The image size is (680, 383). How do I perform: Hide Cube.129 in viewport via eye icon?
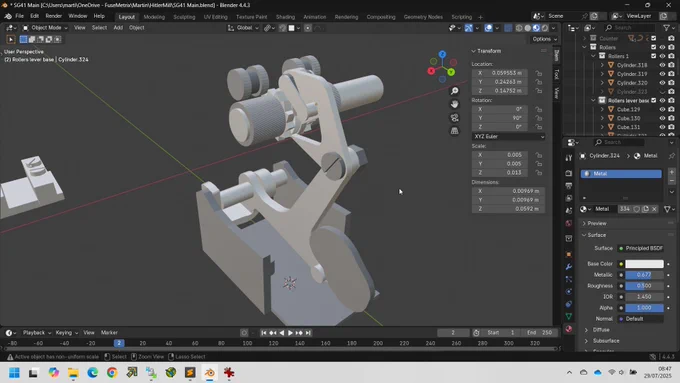[x=662, y=109]
